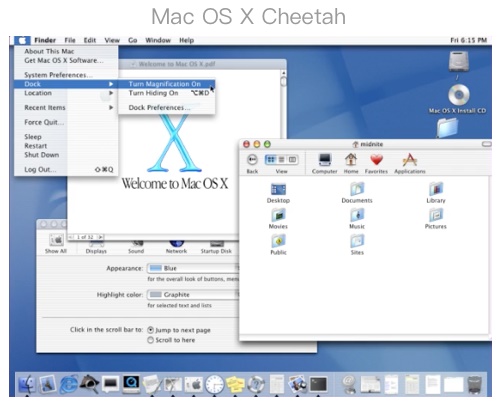The image size is (500, 401).
Task: Click Show All in System Preferences
Action: [56, 245]
